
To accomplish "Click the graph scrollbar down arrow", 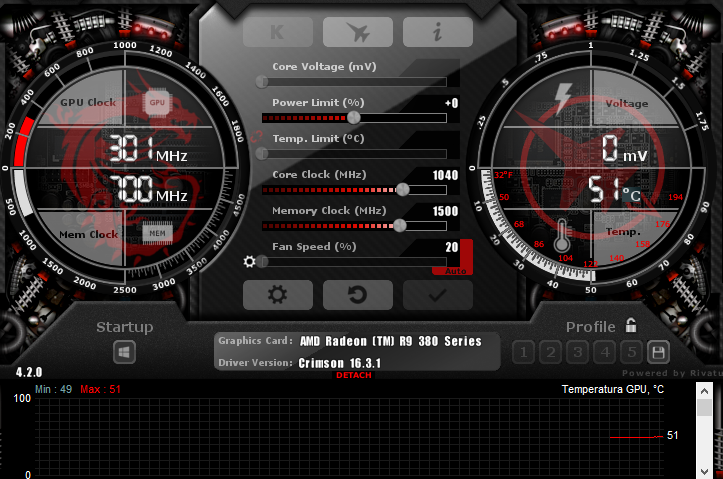I will [x=704, y=471].
